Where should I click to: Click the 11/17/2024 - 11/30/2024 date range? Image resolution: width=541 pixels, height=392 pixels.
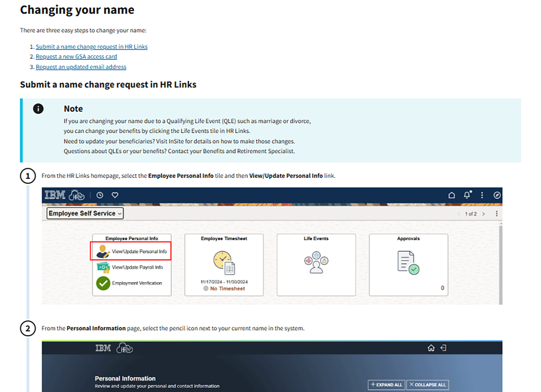pyautogui.click(x=224, y=282)
